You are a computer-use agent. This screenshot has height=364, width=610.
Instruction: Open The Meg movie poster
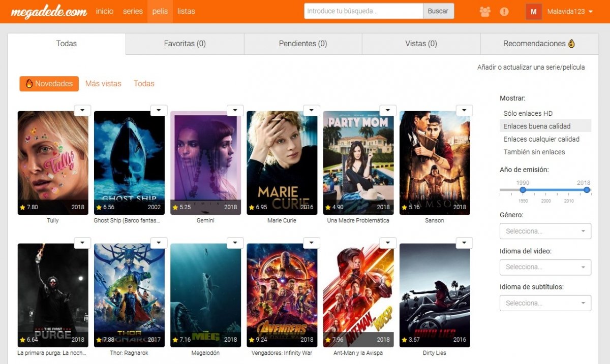(205, 295)
